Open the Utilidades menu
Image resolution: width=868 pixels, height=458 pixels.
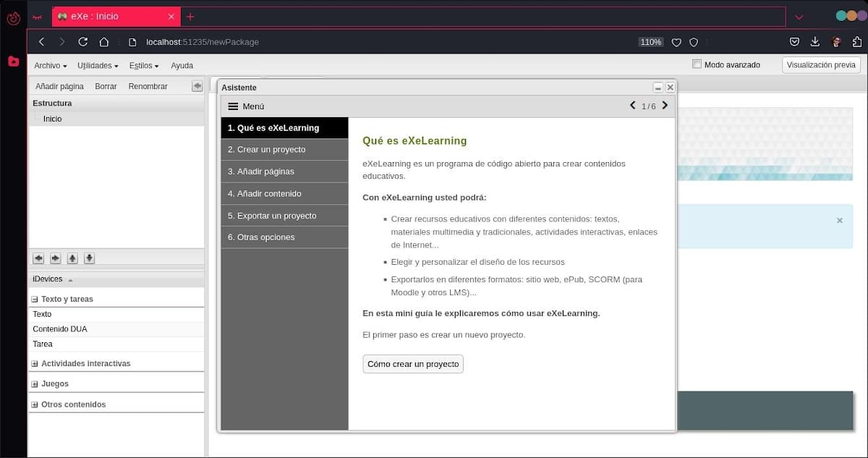(98, 66)
